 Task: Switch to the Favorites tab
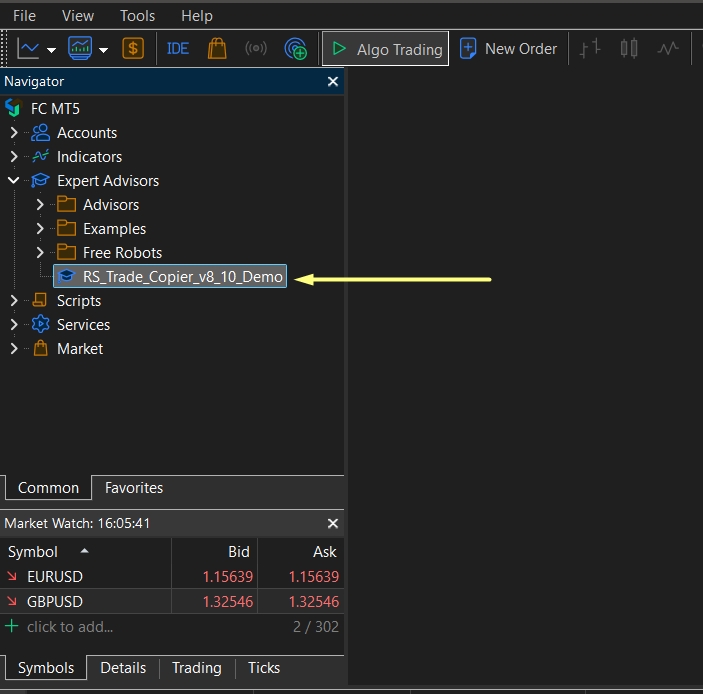click(134, 488)
